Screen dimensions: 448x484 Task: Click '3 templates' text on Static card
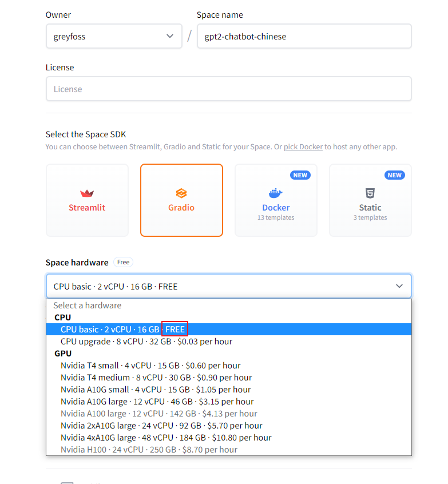pos(370,217)
